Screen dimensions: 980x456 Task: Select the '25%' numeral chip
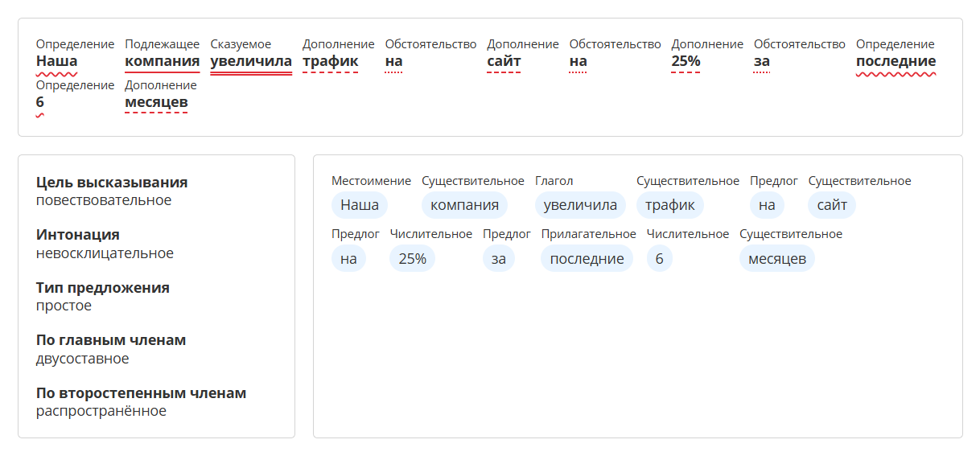[412, 258]
